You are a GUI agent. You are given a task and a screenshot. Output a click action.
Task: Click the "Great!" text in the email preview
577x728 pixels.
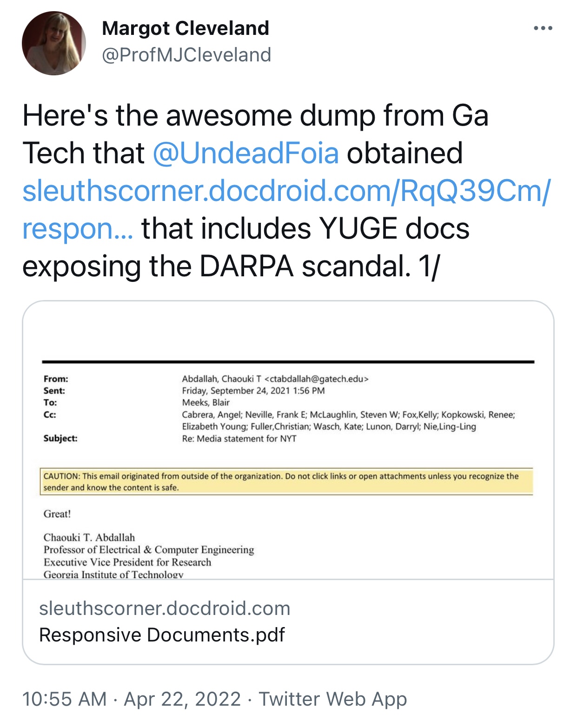tap(57, 514)
